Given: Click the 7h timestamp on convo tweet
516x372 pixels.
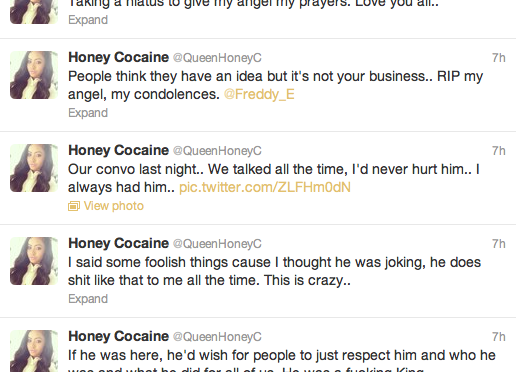Looking at the screenshot, I should 499,151.
